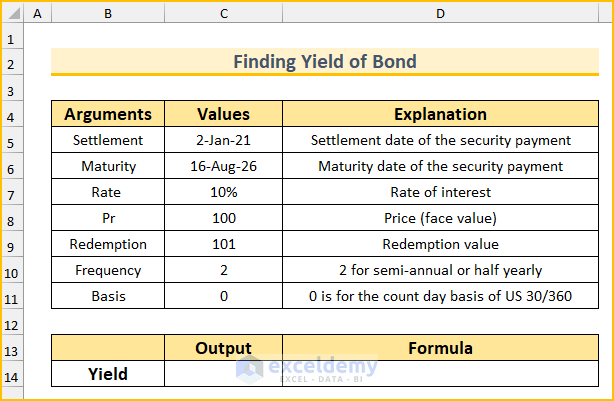The width and height of the screenshot is (614, 401).
Task: Click the empty Formula cell in row 14
Action: (x=440, y=374)
